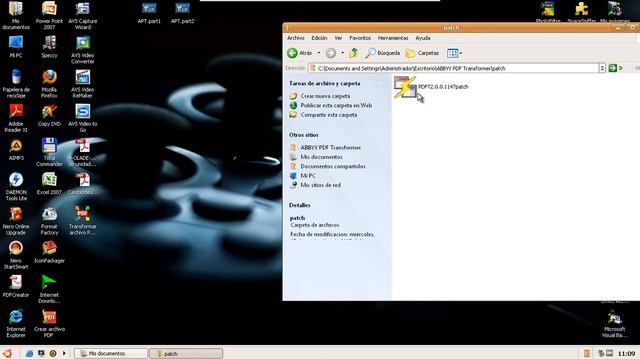Open the Edición menu

[x=319, y=38]
